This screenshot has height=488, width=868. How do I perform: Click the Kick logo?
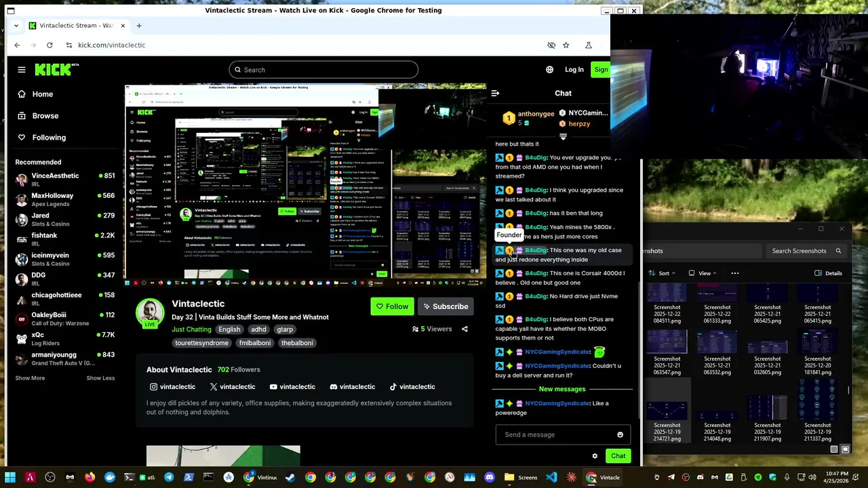tap(56, 70)
